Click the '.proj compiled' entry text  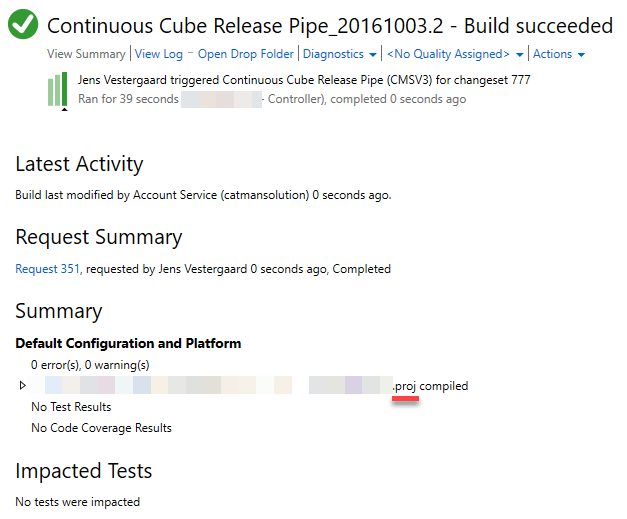click(x=430, y=386)
